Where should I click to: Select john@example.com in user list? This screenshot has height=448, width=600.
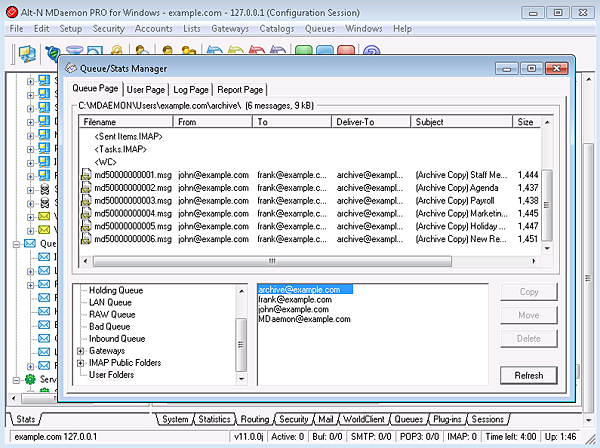pyautogui.click(x=293, y=309)
